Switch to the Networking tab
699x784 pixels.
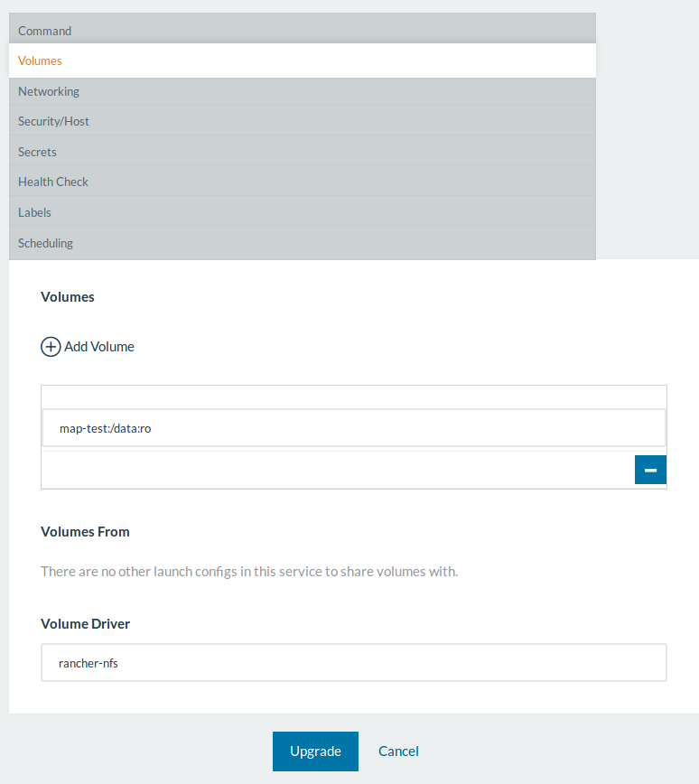[302, 91]
